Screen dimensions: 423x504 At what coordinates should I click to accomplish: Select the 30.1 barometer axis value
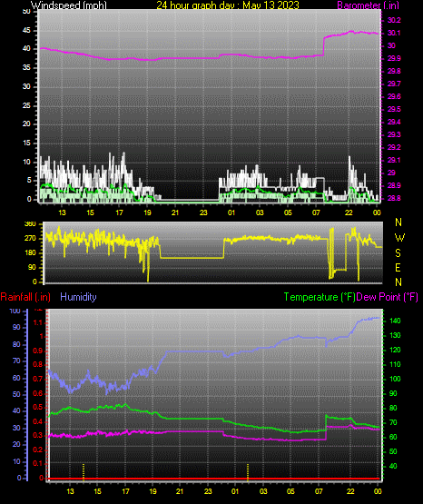(395, 33)
